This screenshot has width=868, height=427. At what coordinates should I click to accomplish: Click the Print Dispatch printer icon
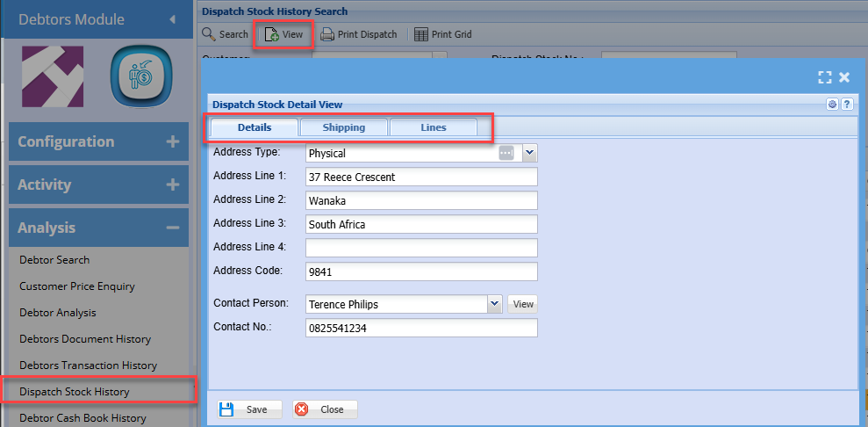327,35
